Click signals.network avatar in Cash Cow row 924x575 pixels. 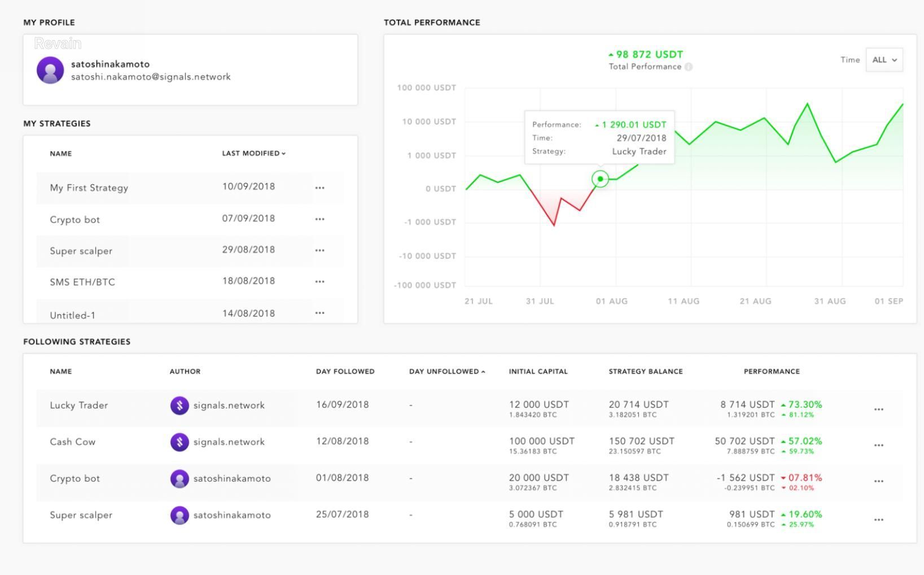(x=179, y=442)
